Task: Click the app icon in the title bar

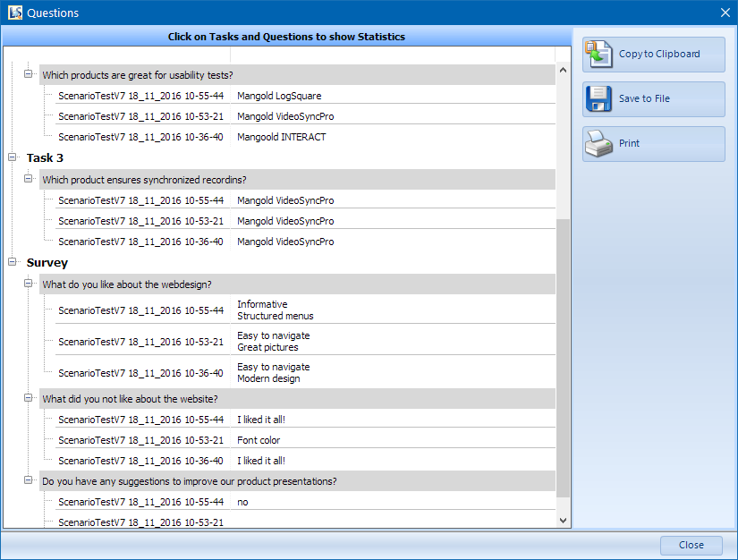Action: [x=13, y=13]
